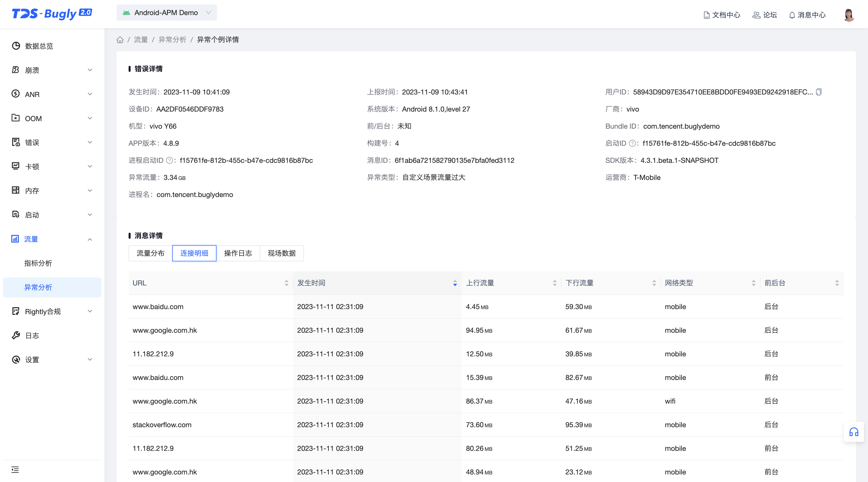
Task: Copy the 用户ID with copy icon
Action: click(819, 92)
